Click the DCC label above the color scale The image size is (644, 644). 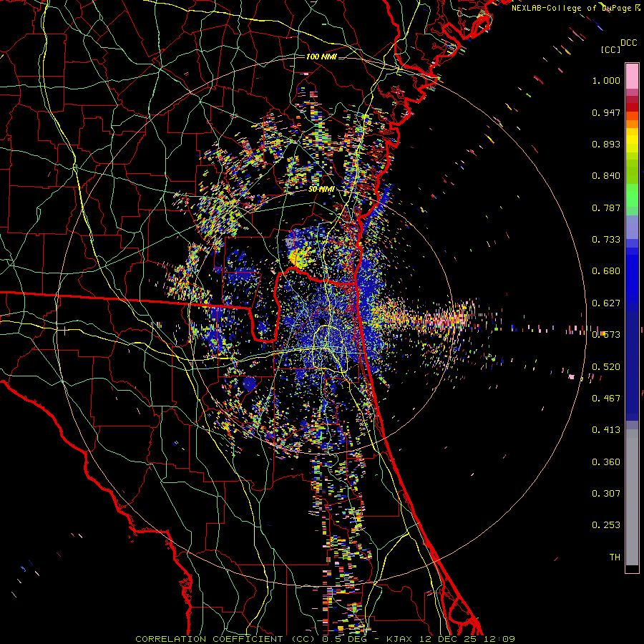628,43
